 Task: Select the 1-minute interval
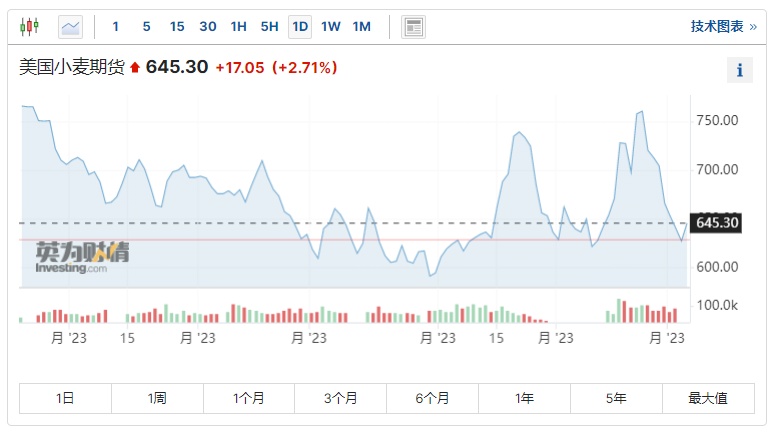tap(116, 26)
